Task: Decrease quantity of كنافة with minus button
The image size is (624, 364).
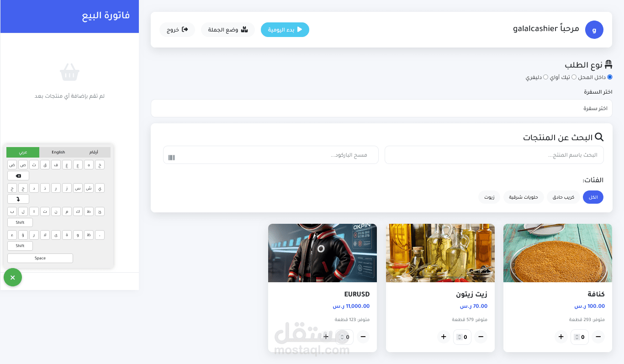Action: 598,337
